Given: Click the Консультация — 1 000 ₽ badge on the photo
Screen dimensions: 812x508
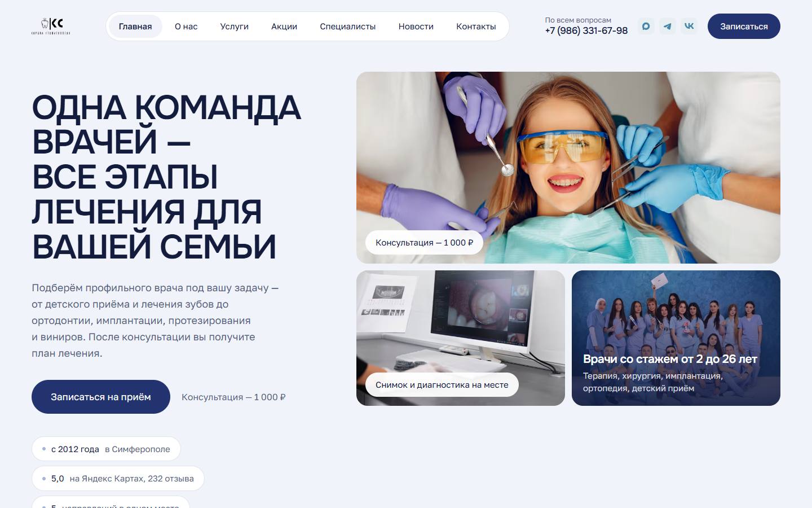Looking at the screenshot, I should click(x=424, y=243).
